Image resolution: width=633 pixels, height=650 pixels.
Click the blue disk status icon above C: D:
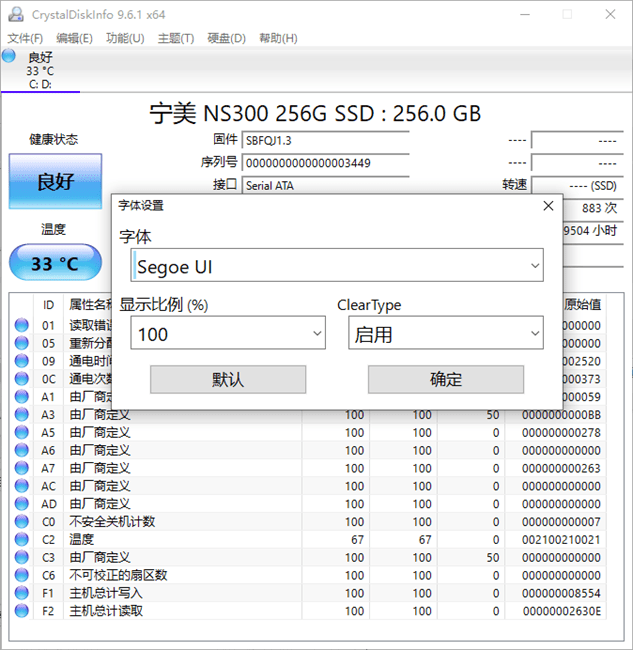click(x=10, y=58)
